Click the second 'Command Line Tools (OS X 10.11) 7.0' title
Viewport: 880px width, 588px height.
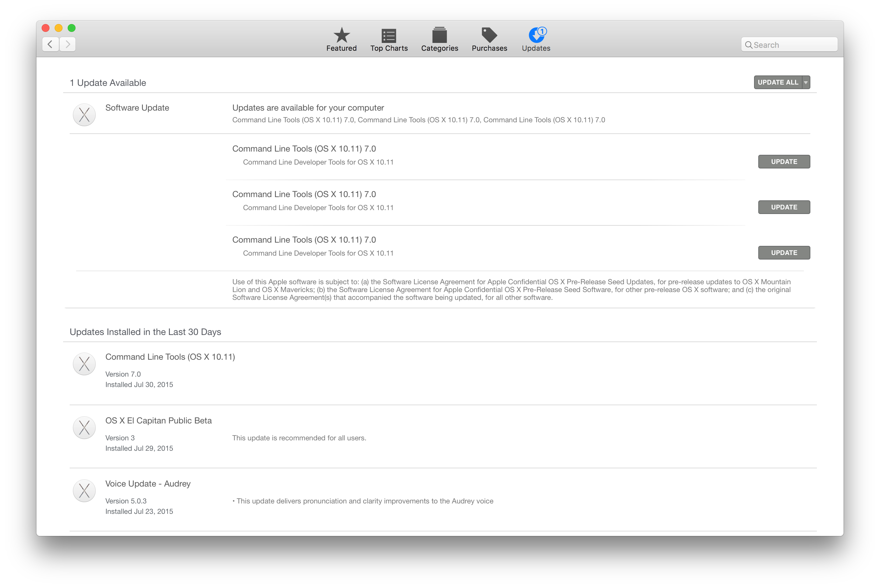tap(304, 194)
